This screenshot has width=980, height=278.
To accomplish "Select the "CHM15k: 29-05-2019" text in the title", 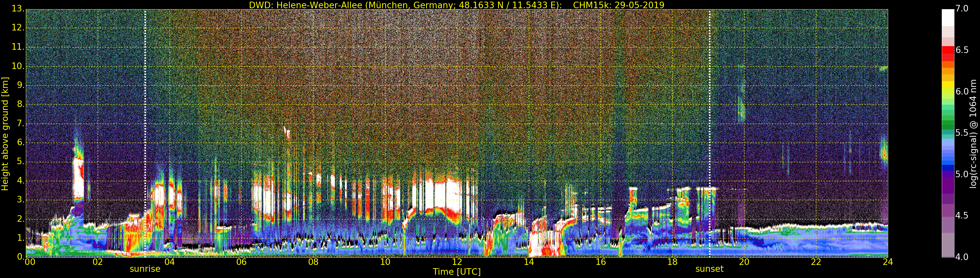I will point(619,5).
